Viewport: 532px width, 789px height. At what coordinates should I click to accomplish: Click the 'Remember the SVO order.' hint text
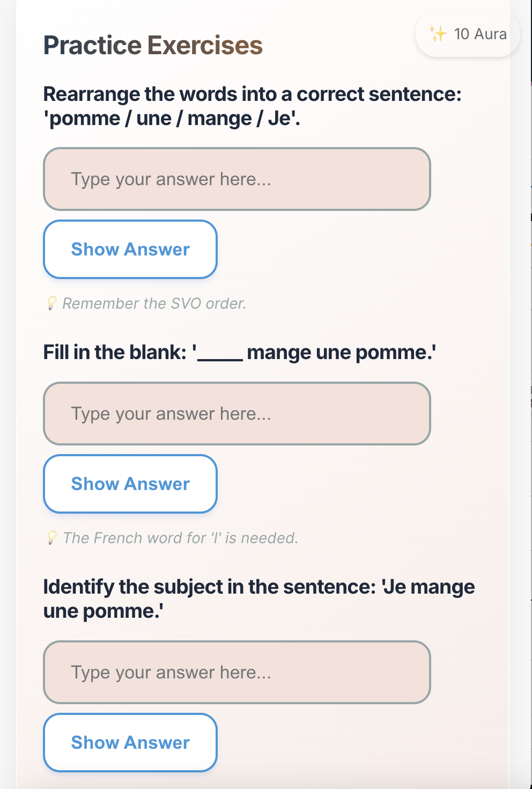(x=154, y=304)
